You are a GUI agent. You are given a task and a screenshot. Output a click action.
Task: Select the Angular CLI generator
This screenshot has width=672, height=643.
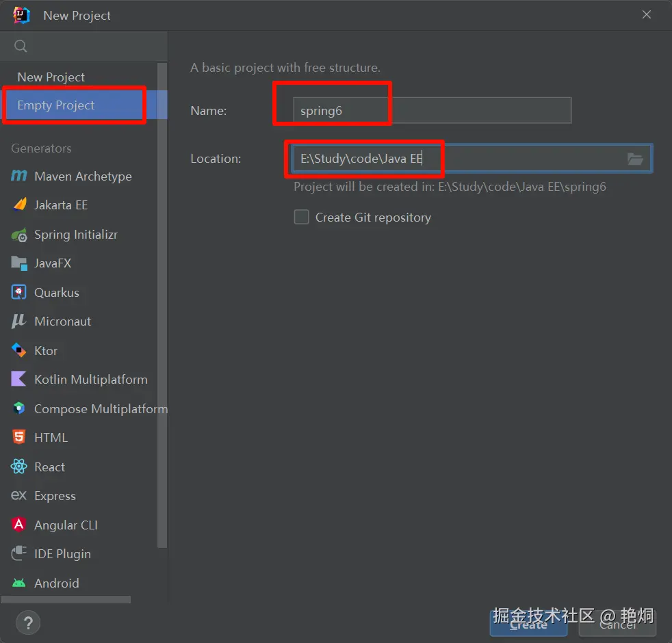pos(66,525)
